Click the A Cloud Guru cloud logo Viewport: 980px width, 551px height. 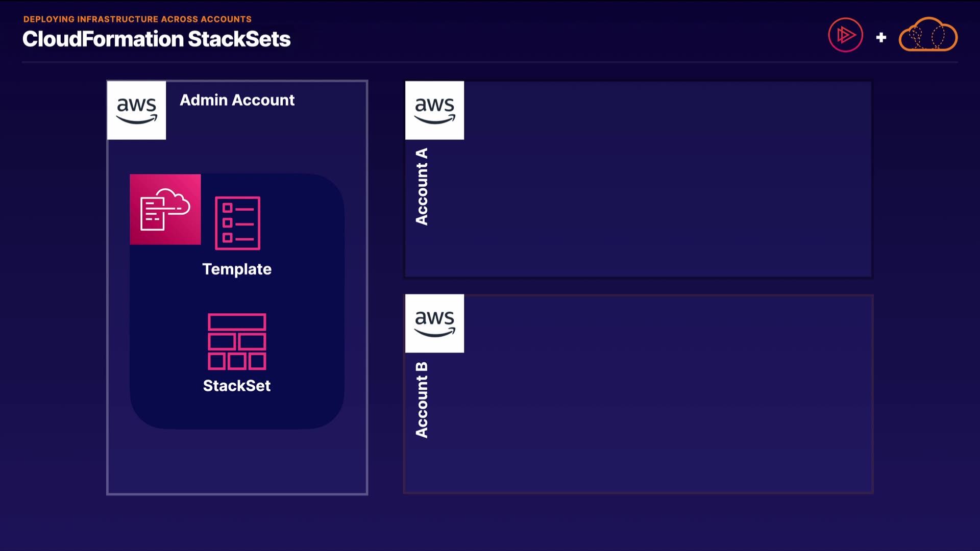928,35
